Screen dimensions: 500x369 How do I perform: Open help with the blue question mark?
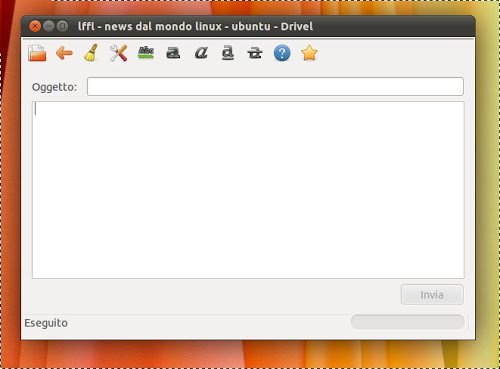[x=282, y=53]
